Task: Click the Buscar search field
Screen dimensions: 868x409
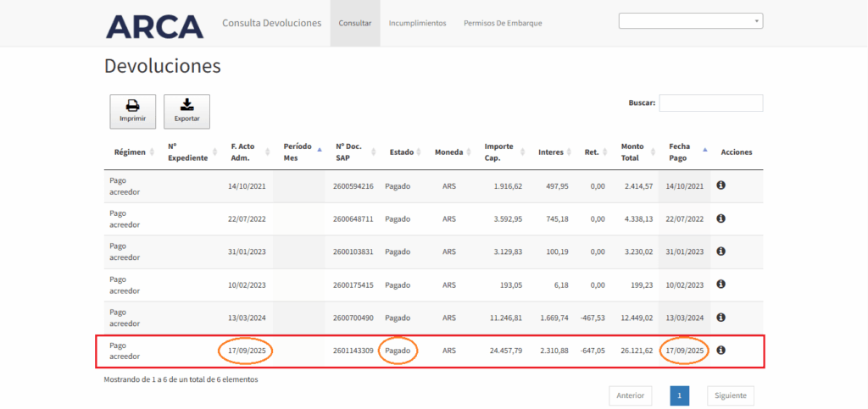Action: (x=710, y=102)
